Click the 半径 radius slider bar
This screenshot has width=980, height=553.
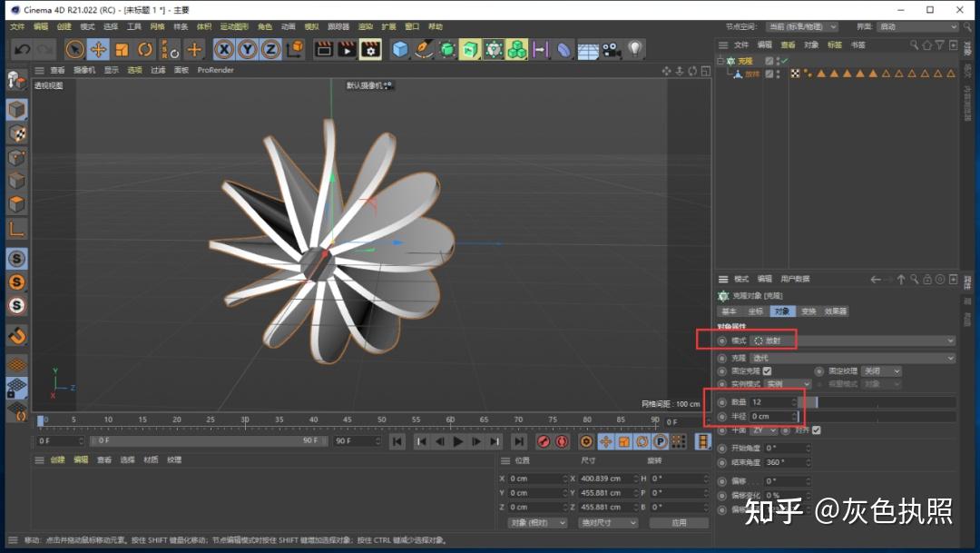(x=878, y=417)
